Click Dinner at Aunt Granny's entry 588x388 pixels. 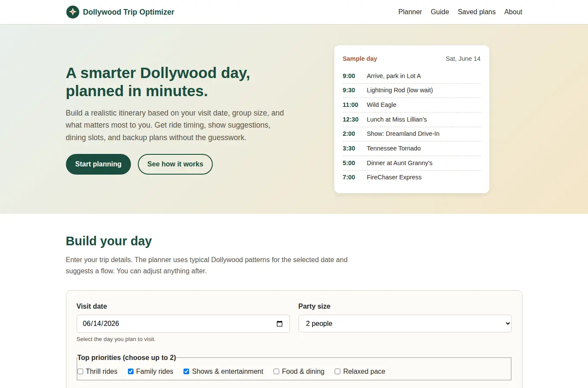411,163
